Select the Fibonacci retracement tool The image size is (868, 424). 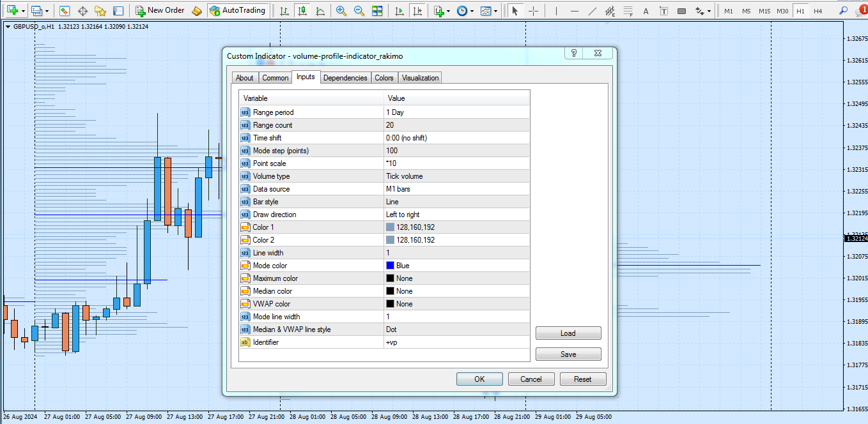pos(629,11)
